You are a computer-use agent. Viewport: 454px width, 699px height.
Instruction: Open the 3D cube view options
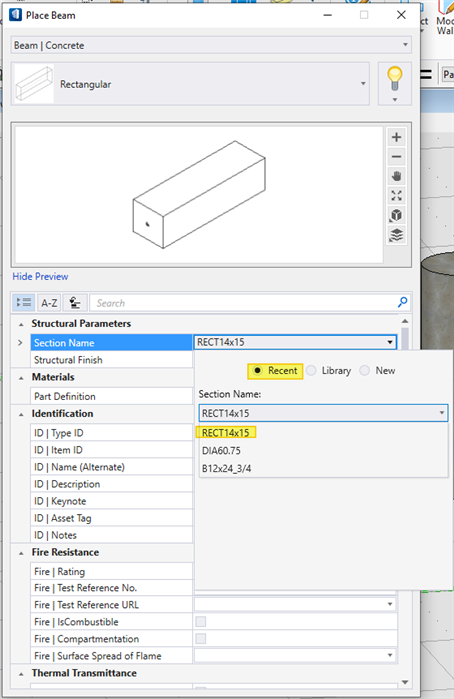pos(396,215)
